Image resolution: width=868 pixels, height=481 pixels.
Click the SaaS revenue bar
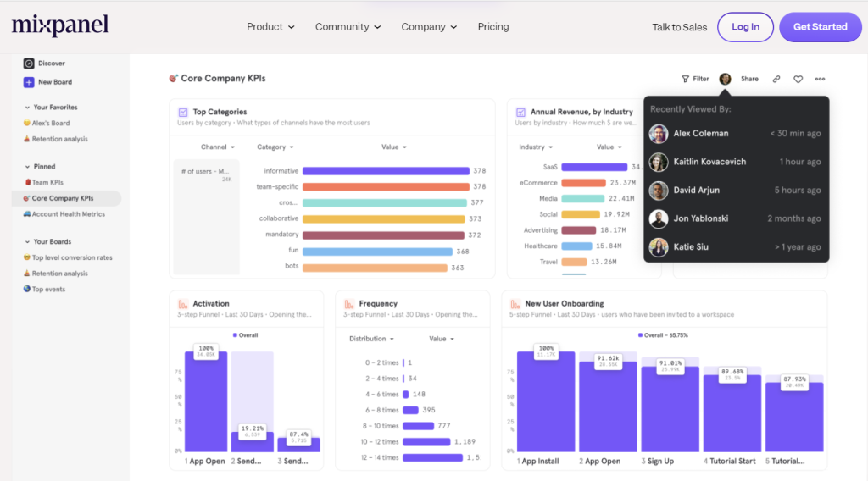pos(594,167)
